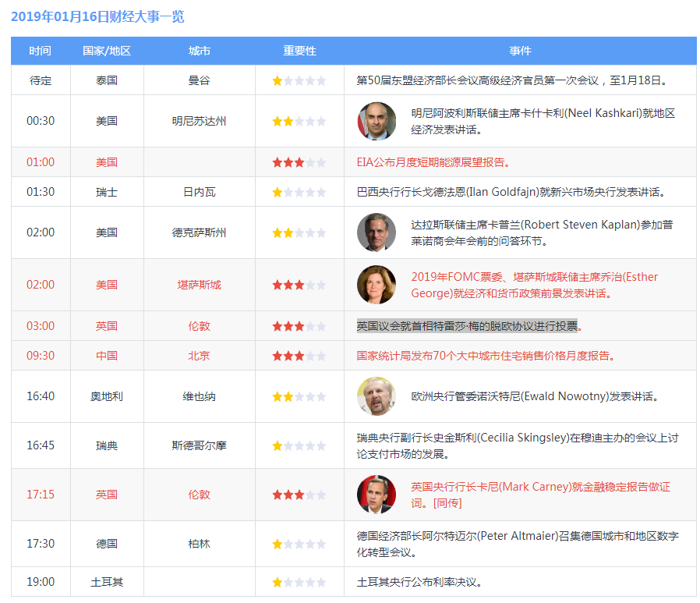This screenshot has width=700, height=603.
Task: Click the 瑞士 country cell
Action: point(107,192)
